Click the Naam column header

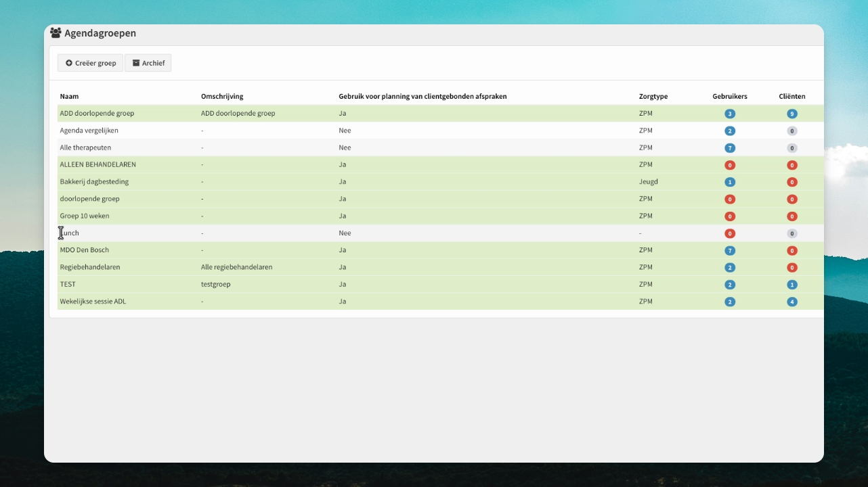69,96
